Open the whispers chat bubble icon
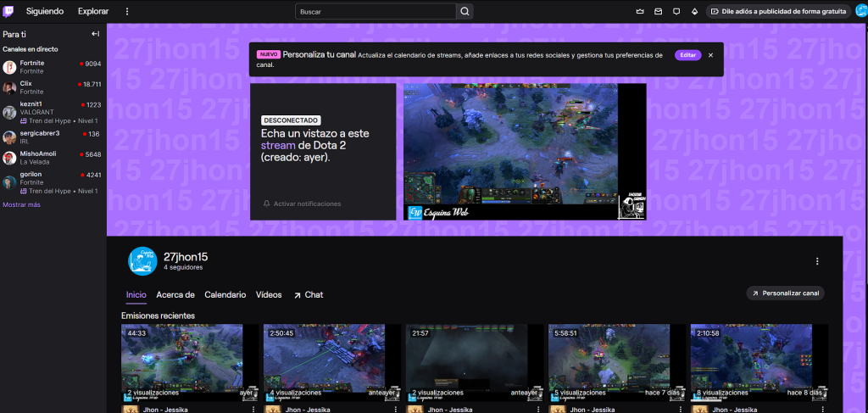 pos(676,11)
